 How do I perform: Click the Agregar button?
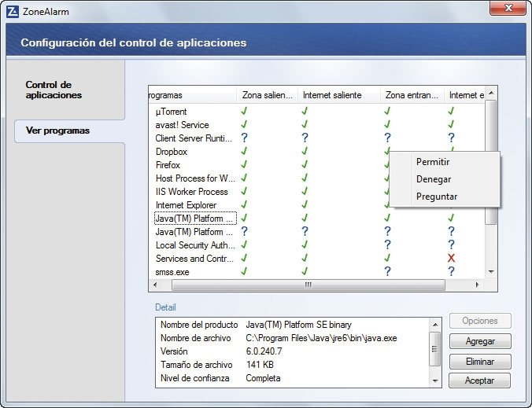click(x=480, y=341)
